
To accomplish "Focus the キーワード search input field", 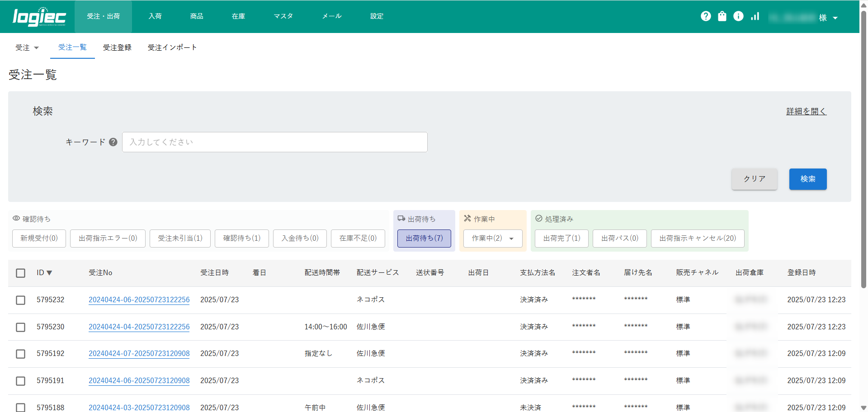I will (274, 142).
